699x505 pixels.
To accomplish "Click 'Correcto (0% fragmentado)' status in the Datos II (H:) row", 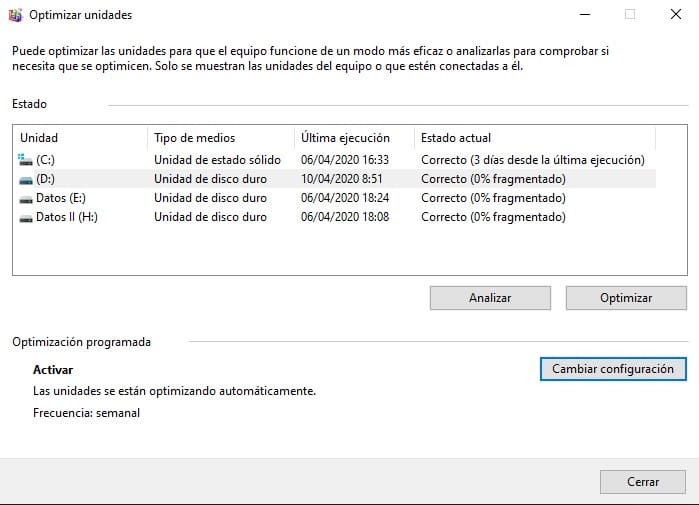I will (493, 217).
